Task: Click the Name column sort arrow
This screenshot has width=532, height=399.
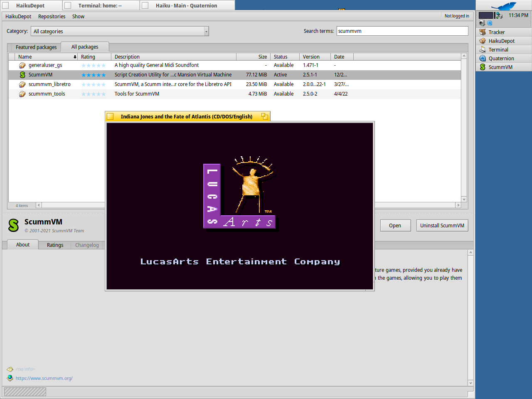Action: [x=75, y=57]
